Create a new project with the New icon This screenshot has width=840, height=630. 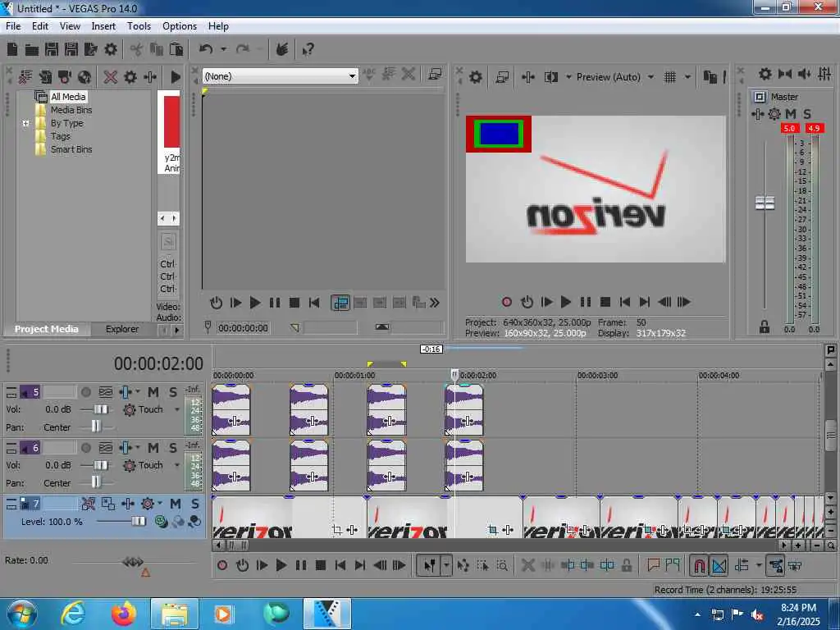(12, 50)
